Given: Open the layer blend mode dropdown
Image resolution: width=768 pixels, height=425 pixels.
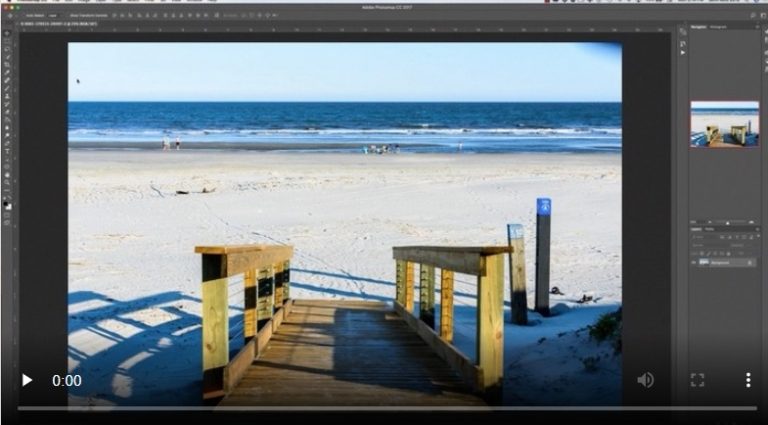Looking at the screenshot, I should tap(705, 245).
